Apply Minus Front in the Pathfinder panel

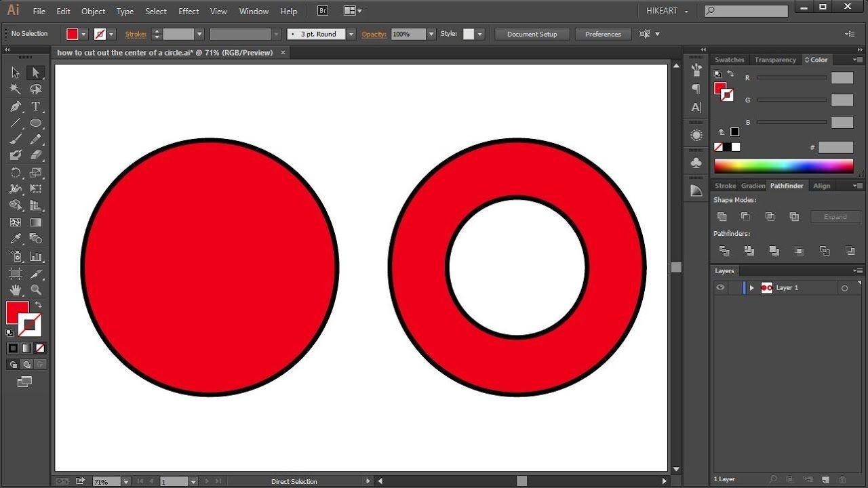(x=746, y=216)
